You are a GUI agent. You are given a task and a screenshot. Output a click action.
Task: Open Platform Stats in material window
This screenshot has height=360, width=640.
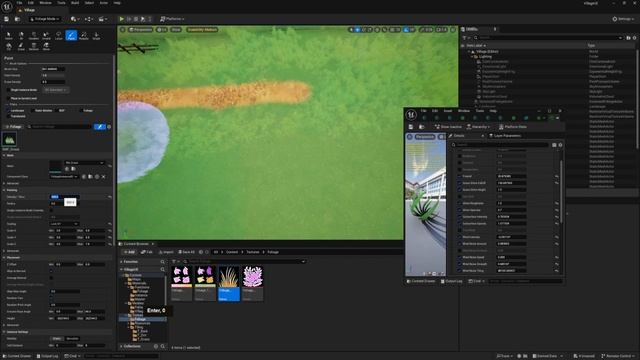click(x=512, y=127)
